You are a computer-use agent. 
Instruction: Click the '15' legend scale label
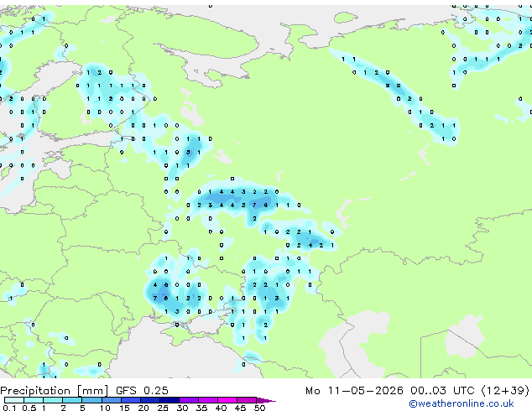(x=124, y=408)
